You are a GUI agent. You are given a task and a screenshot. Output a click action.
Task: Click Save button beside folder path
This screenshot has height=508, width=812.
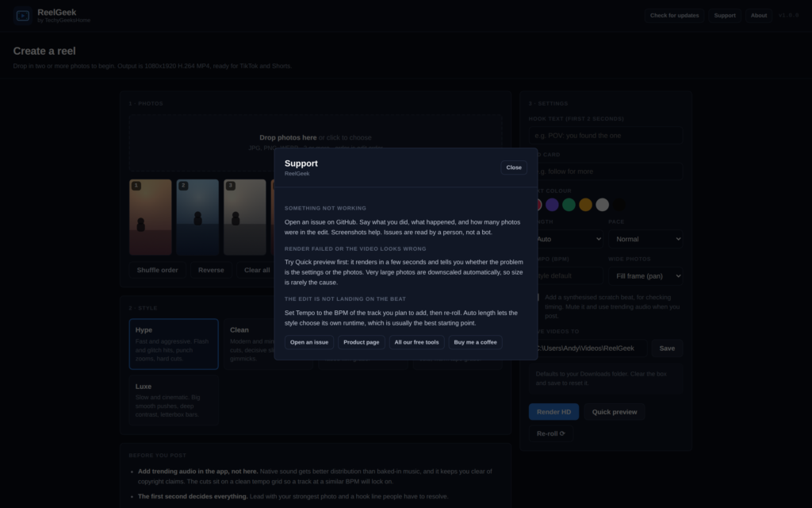(x=667, y=348)
